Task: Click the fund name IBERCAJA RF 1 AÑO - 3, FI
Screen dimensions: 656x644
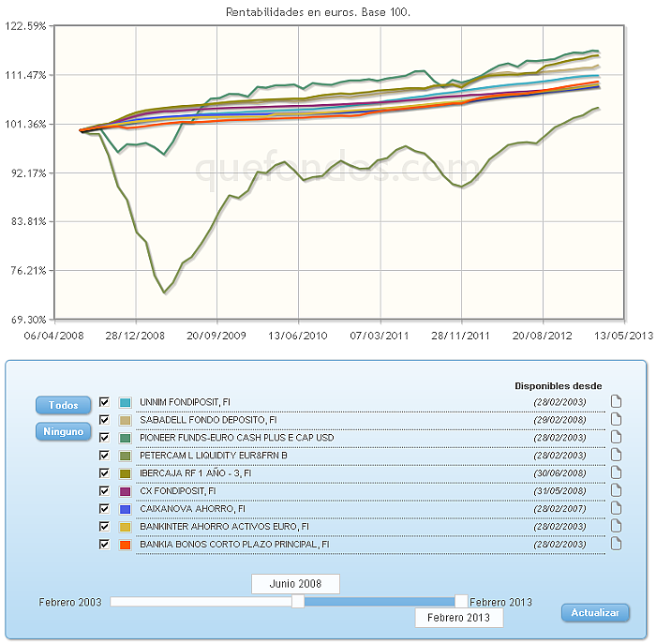Action: 195,473
